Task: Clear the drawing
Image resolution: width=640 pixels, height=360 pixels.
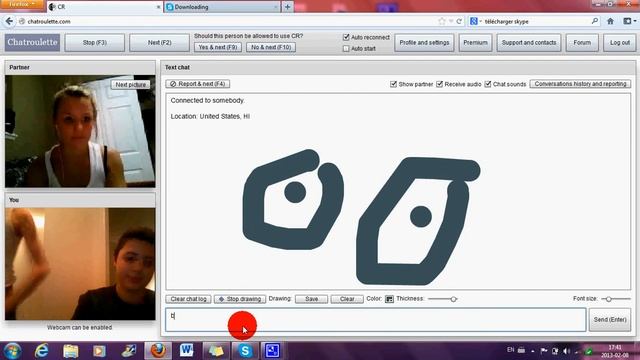Action: 347,299
